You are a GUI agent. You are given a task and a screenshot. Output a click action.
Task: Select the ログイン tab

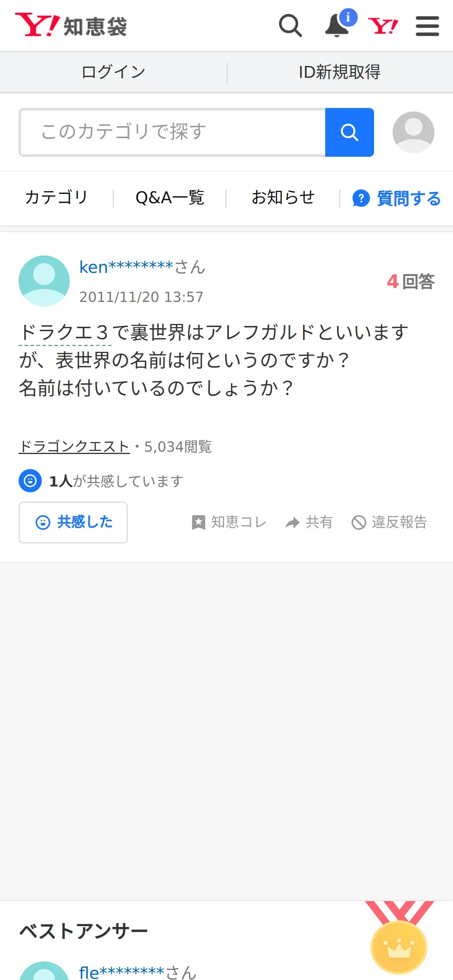(x=113, y=72)
